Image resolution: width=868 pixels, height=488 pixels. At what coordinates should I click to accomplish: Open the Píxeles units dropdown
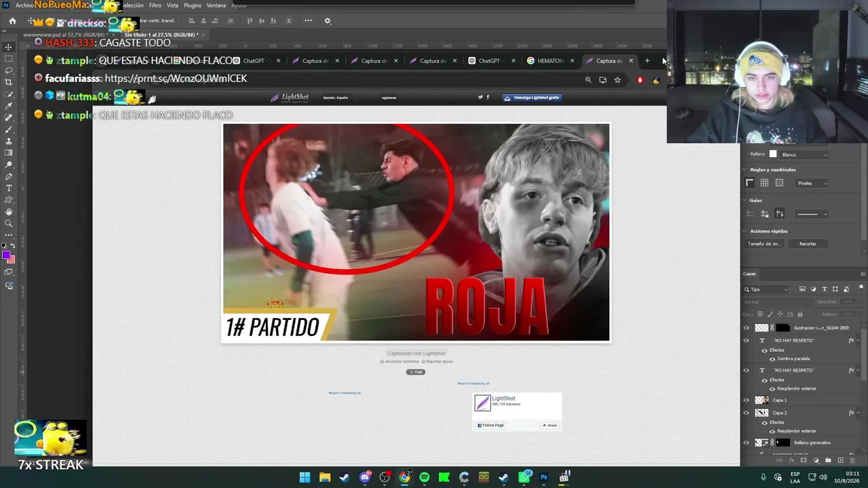pyautogui.click(x=812, y=183)
